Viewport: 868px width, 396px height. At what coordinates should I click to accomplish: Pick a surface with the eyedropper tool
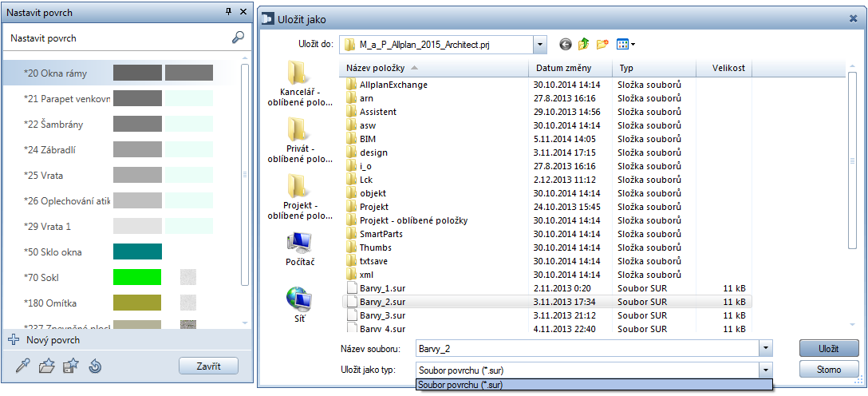[x=22, y=366]
